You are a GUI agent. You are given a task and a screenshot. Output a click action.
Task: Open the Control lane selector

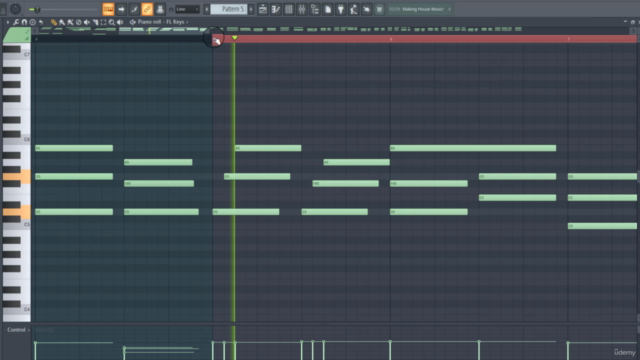coord(18,330)
